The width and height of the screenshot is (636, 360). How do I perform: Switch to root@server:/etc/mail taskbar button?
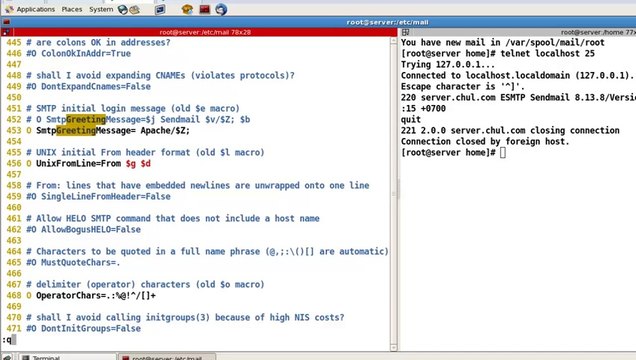click(166, 357)
